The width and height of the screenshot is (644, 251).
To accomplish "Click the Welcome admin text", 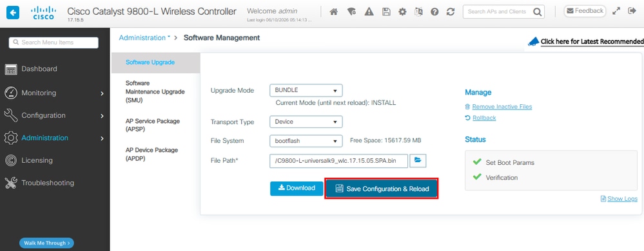I will pos(272,11).
